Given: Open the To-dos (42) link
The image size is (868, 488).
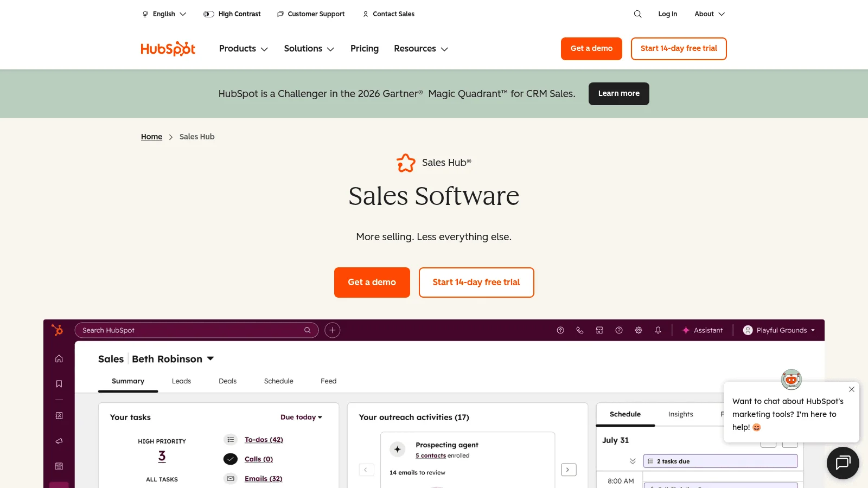Looking at the screenshot, I should (x=264, y=440).
